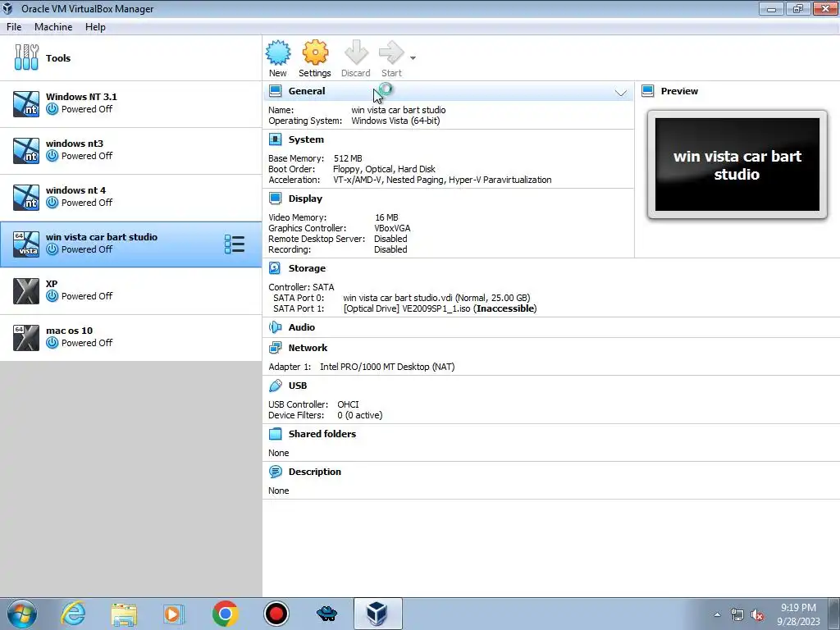Open the Machine menu

click(x=53, y=27)
